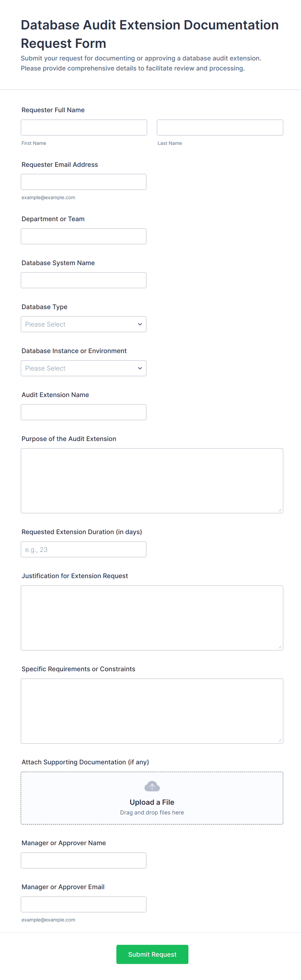Focus the Requester Email Address field

[x=84, y=182]
